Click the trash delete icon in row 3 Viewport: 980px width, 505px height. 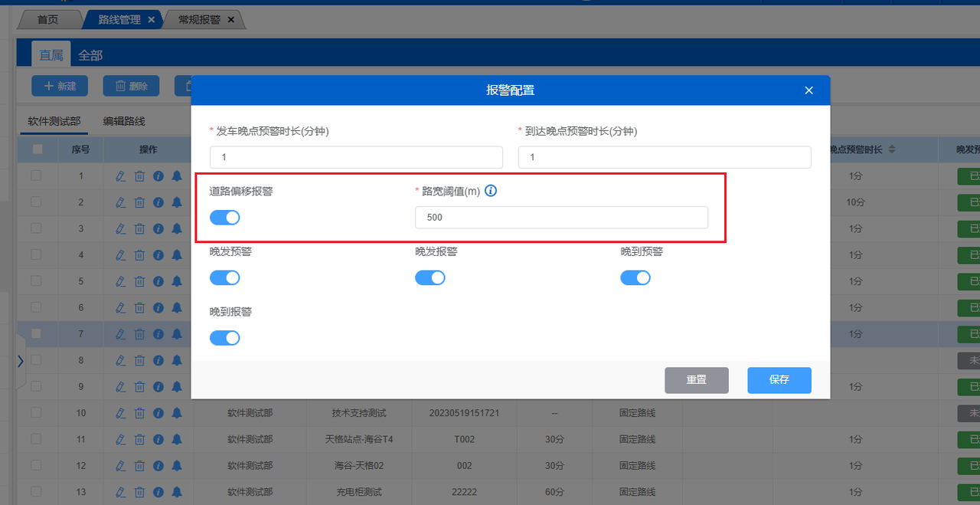139,229
